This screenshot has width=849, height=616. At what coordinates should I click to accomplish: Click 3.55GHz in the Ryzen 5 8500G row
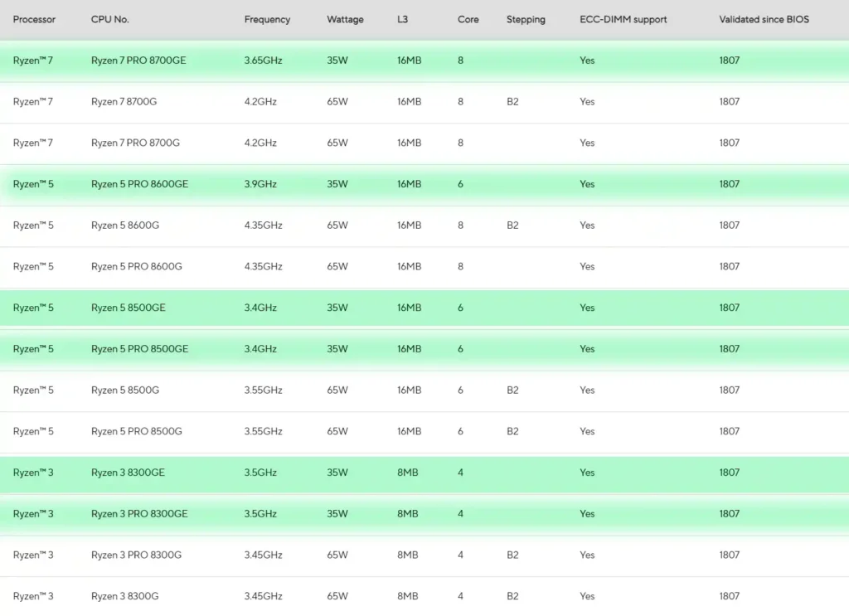pyautogui.click(x=263, y=390)
